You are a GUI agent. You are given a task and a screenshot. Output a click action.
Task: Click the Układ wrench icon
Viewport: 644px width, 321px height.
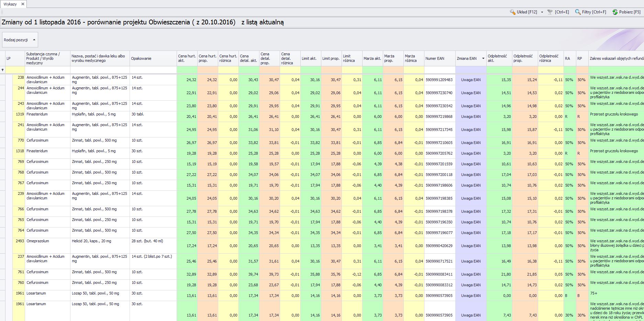pyautogui.click(x=512, y=12)
